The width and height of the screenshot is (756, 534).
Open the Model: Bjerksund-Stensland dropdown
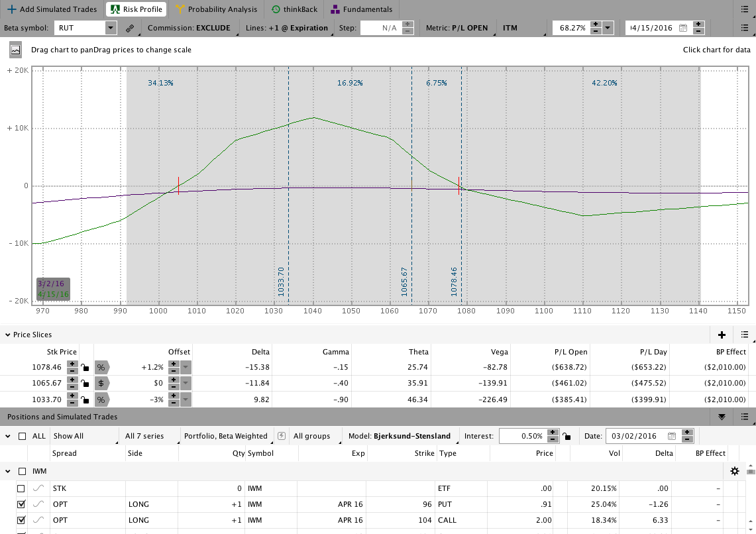click(x=402, y=436)
